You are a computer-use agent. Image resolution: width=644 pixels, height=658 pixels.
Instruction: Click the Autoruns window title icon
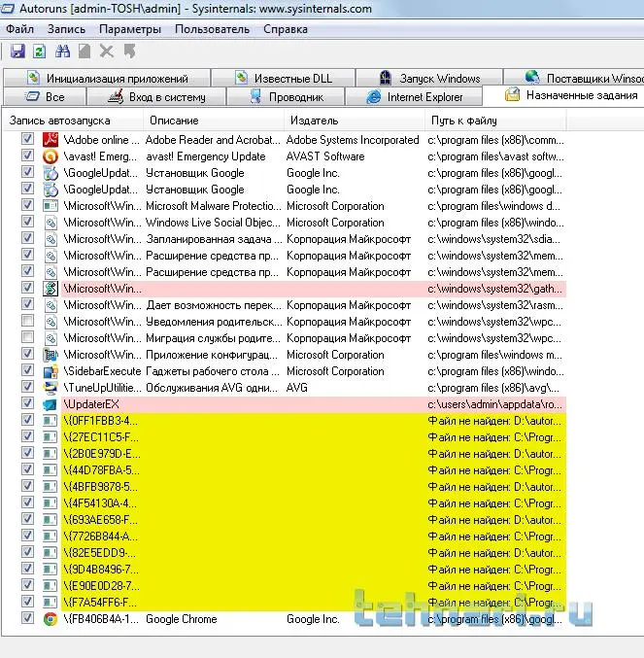click(x=8, y=8)
